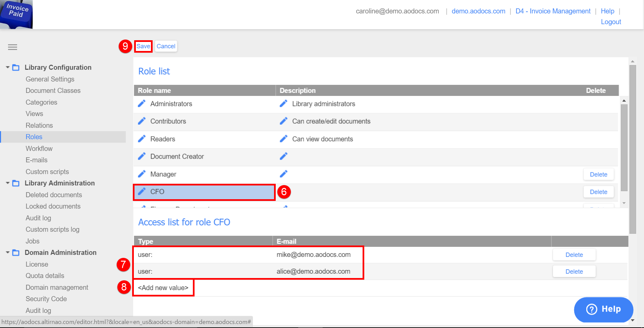Viewport: 644px width, 328px height.
Task: Click the Save button
Action: [143, 46]
